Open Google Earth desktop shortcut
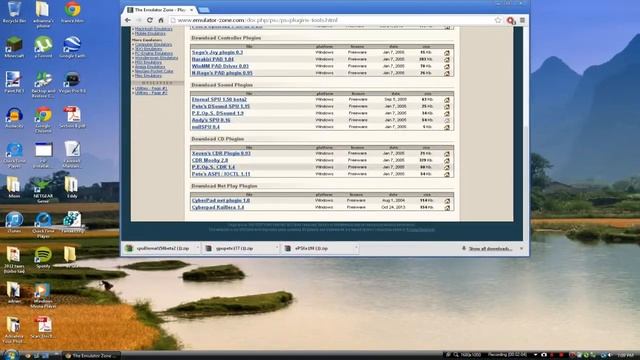640x360 pixels. [72, 47]
